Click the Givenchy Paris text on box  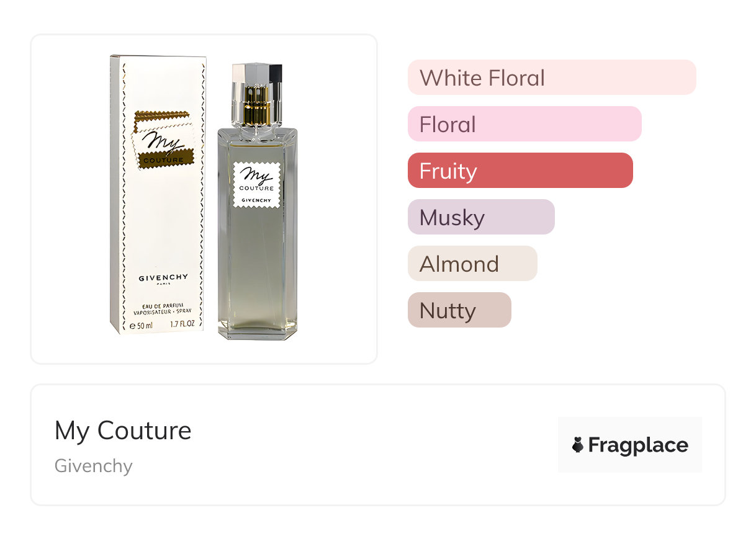pyautogui.click(x=163, y=280)
